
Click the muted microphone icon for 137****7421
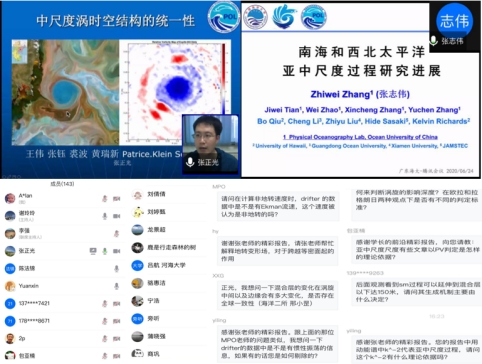click(105, 304)
